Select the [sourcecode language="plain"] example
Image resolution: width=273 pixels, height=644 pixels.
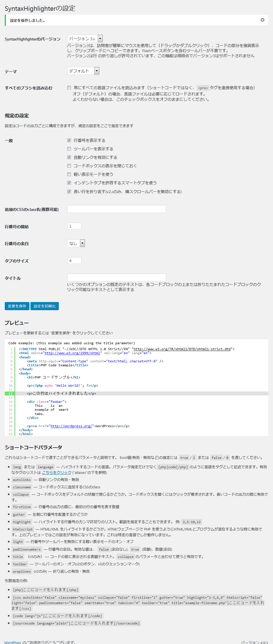coord(76,623)
